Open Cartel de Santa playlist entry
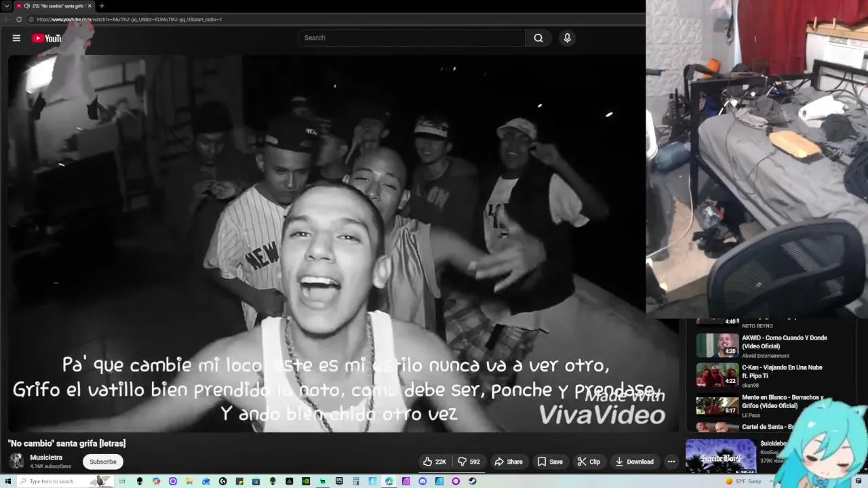The image size is (868, 488). pyautogui.click(x=768, y=427)
